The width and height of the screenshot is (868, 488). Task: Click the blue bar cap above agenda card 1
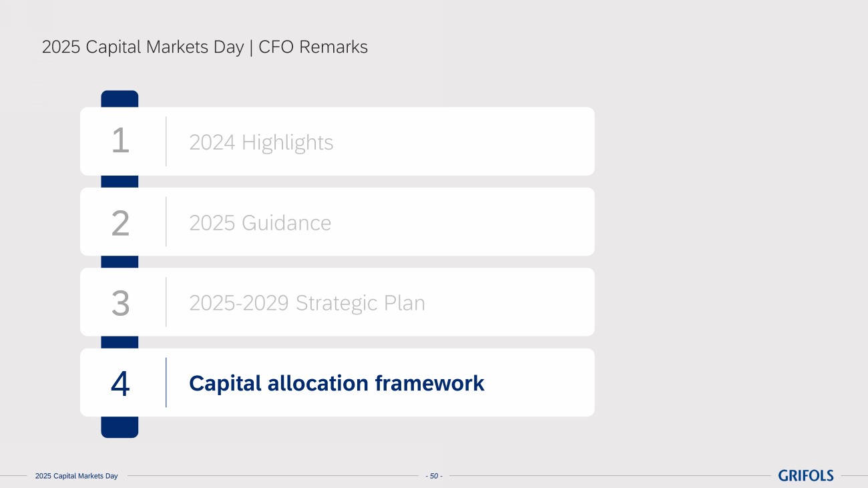pyautogui.click(x=120, y=99)
